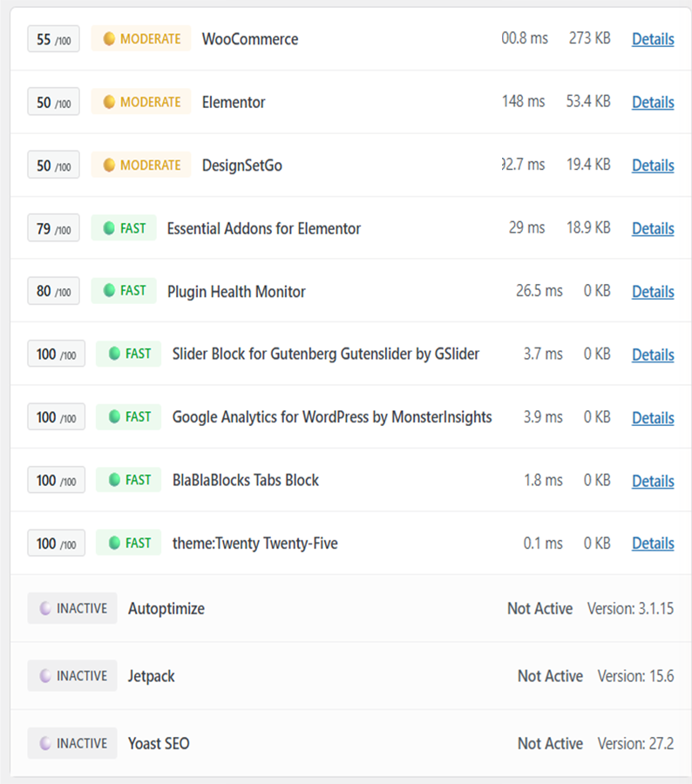Click the MODERATE badge on WooCommerce row
This screenshot has height=784, width=692.
click(x=141, y=39)
